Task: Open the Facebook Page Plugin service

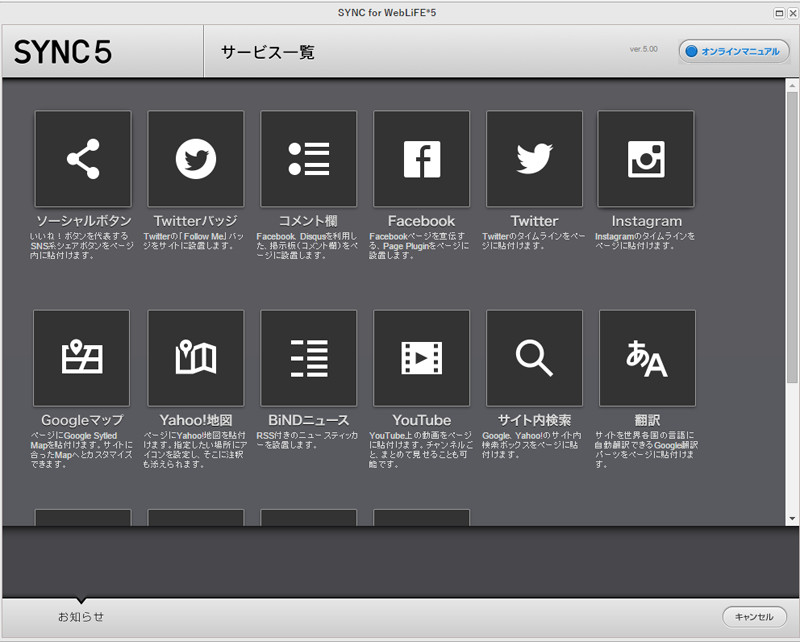Action: click(x=421, y=158)
